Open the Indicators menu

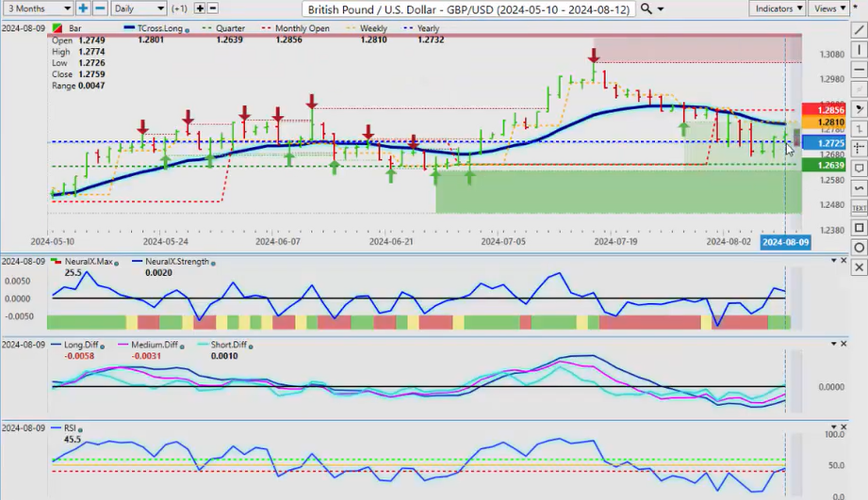tap(778, 8)
